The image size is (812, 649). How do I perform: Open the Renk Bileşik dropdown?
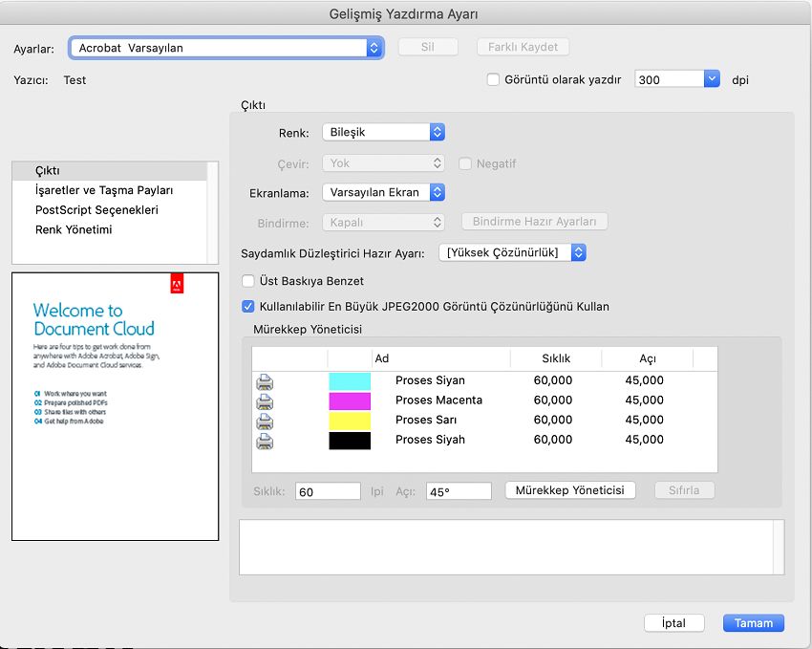(x=383, y=132)
